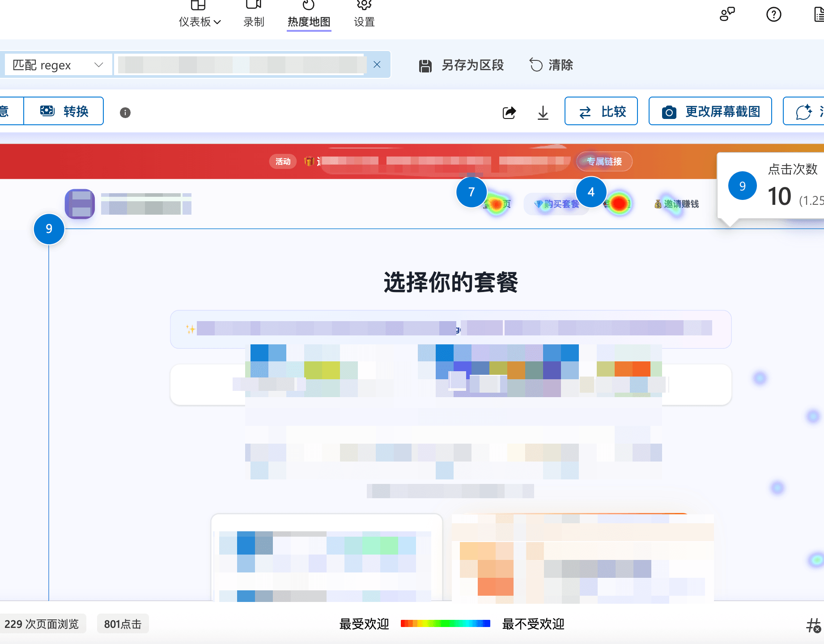Screen dimensions: 824x644
Task: Click the red hotspot beside marker 4
Action: (x=620, y=203)
